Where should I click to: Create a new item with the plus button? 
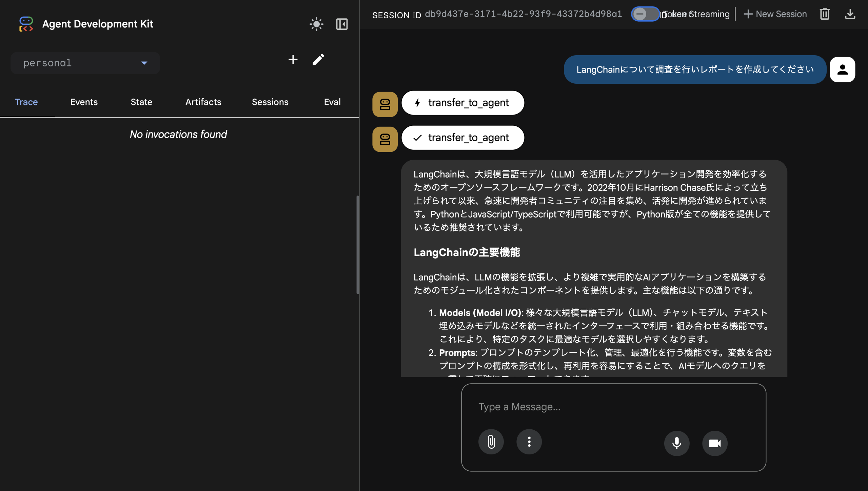(293, 59)
